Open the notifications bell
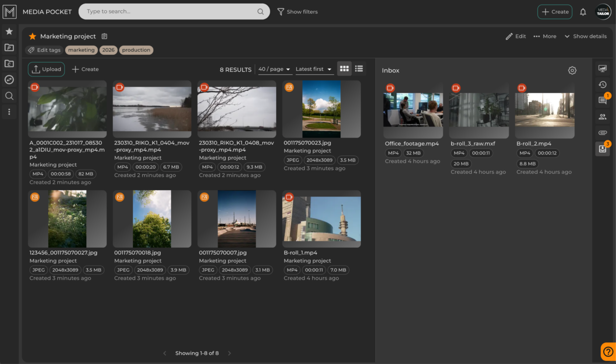The image size is (616, 364). [x=583, y=12]
